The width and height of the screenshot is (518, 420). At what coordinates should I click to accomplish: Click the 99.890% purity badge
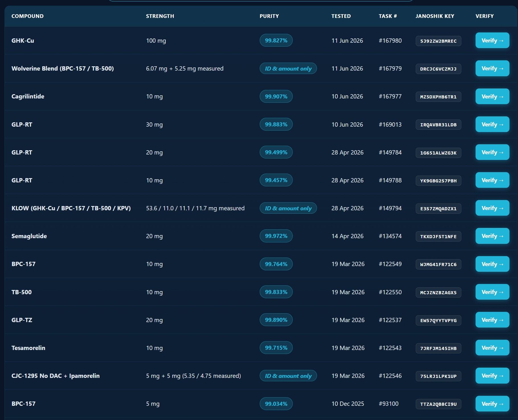click(x=276, y=320)
